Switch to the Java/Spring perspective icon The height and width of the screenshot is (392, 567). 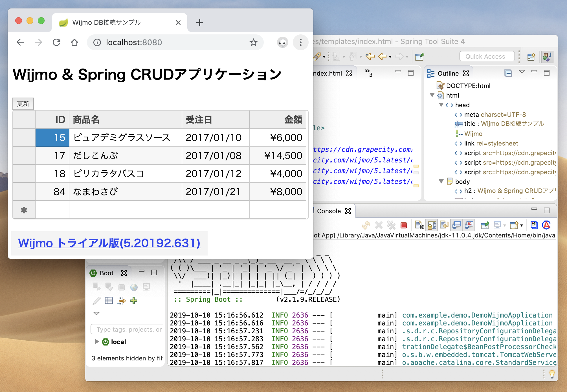(x=547, y=57)
